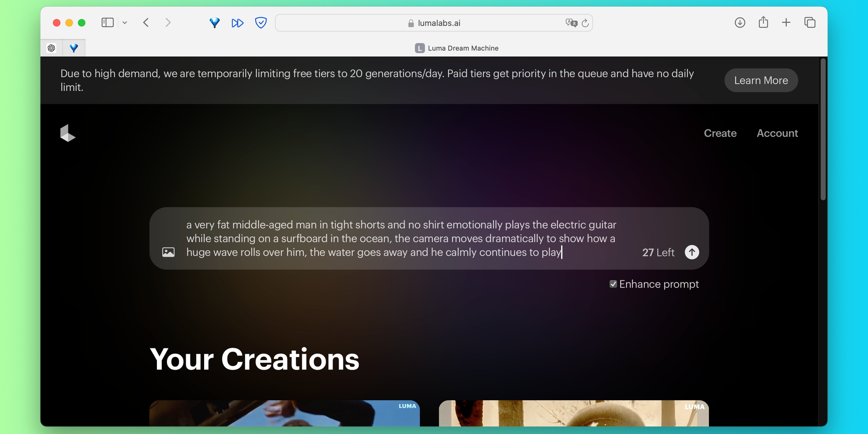Go forward with the forward arrow

pos(168,23)
